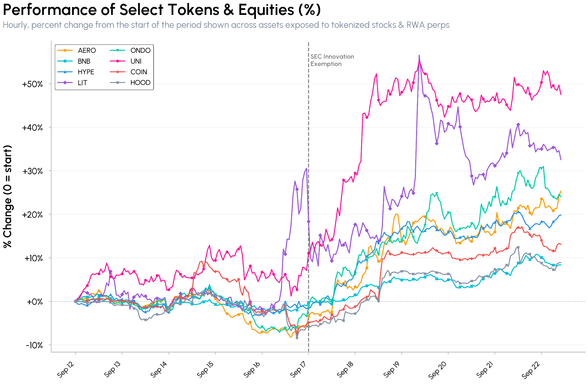Screen dimensions: 588x384
Task: Click the Sep 17 x-axis tick label
Action: point(299,369)
